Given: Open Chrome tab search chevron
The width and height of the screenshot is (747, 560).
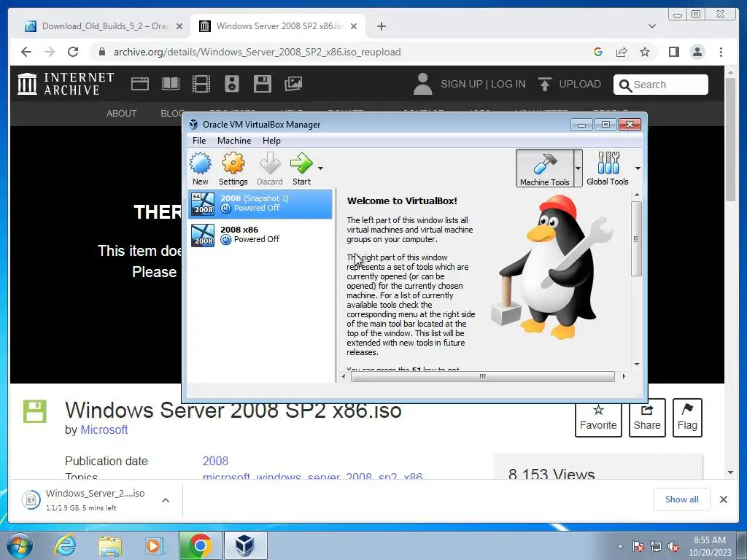Looking at the screenshot, I should 652,27.
